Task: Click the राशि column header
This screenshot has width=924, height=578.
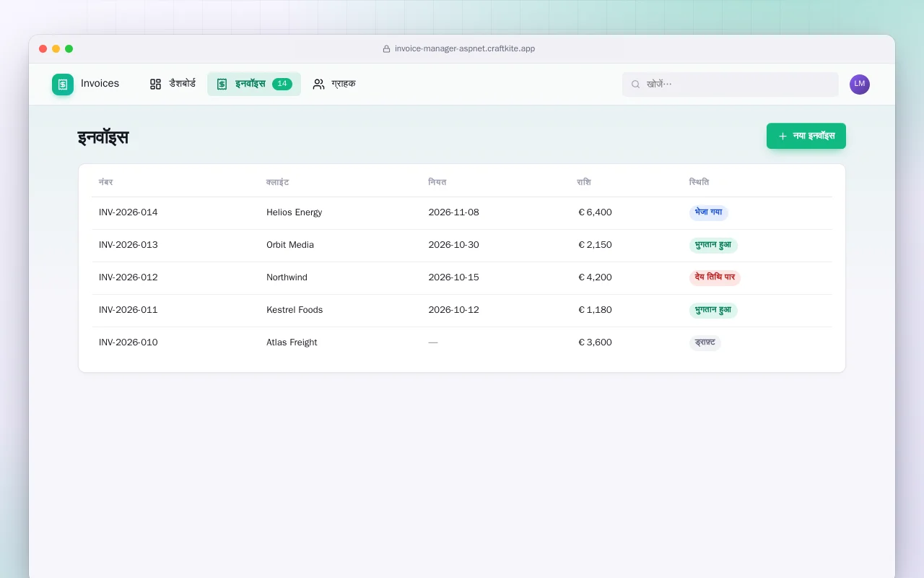Action: 584,182
